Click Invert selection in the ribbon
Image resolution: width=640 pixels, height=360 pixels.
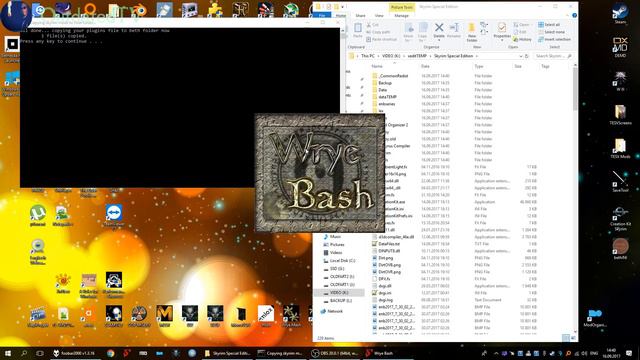click(x=555, y=40)
